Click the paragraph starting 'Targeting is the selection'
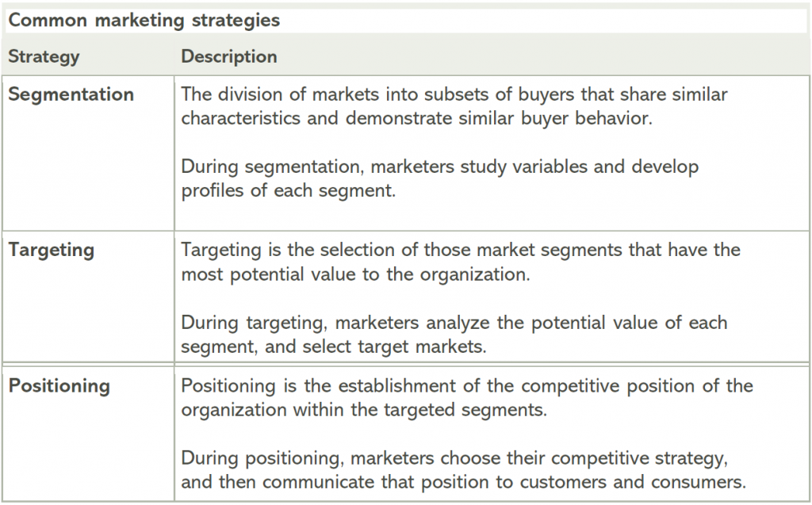812x505 pixels. (x=460, y=262)
